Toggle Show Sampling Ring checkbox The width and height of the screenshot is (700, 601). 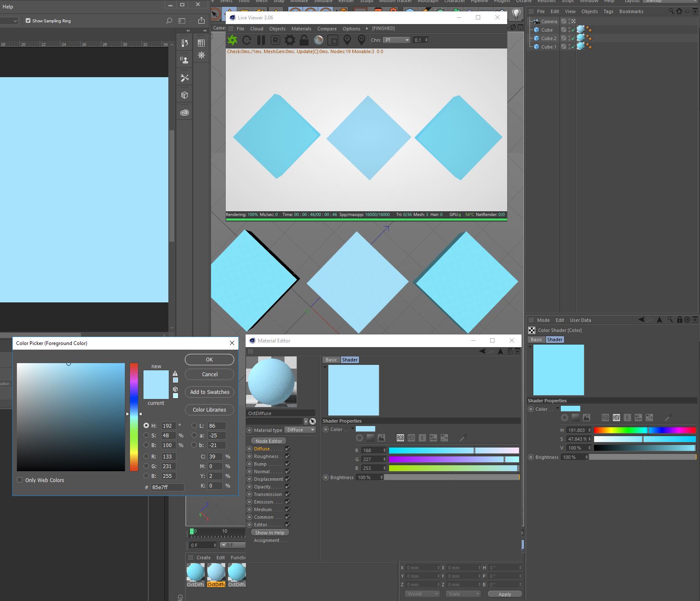point(28,21)
